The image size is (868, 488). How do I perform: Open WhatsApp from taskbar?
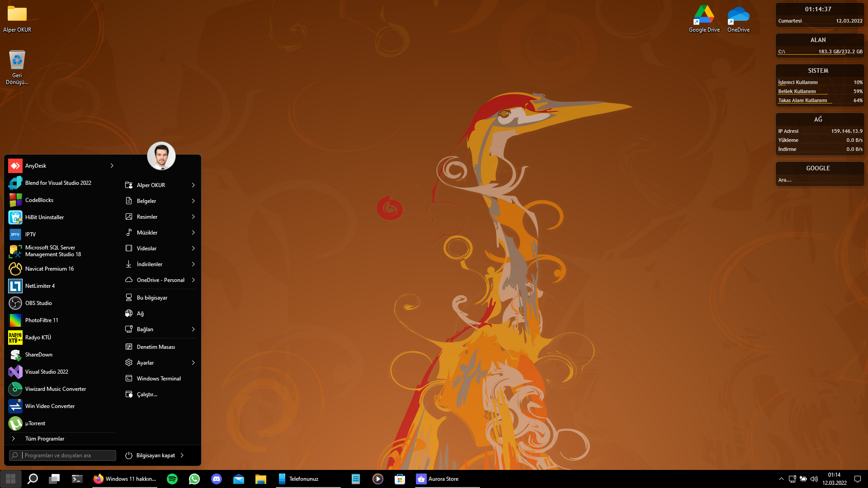pos(194,479)
